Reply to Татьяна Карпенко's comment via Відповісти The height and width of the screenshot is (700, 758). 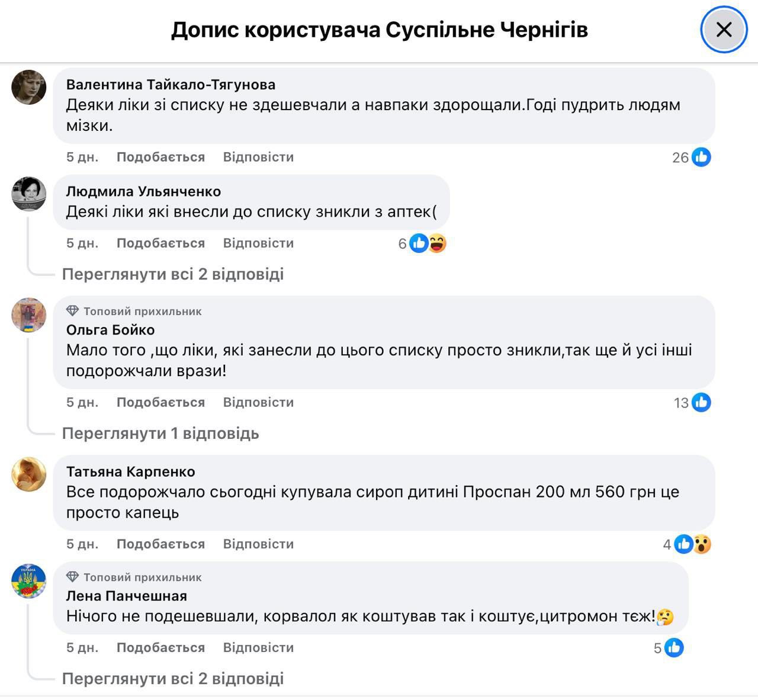(258, 544)
